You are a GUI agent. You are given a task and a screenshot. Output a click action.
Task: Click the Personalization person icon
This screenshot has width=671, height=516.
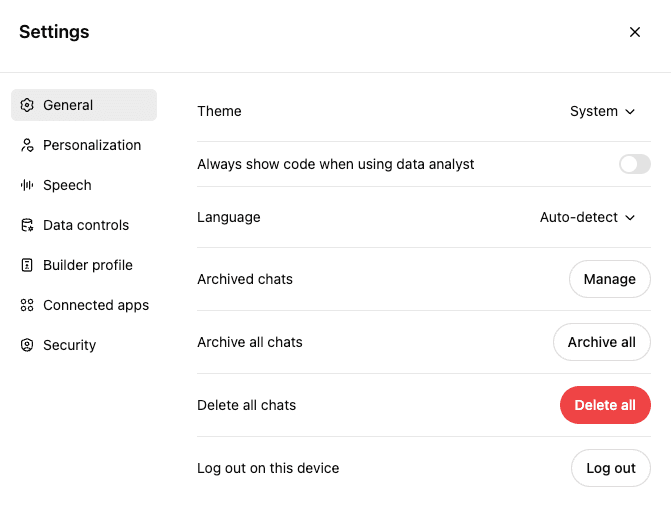click(27, 145)
